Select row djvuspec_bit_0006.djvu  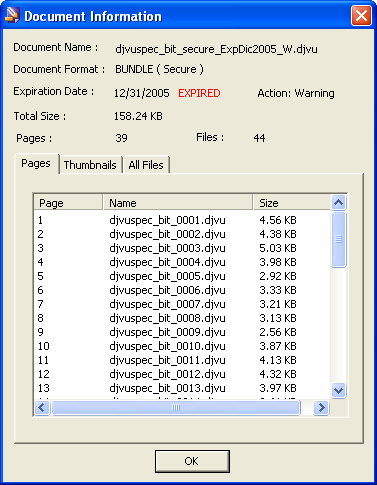pyautogui.click(x=182, y=290)
